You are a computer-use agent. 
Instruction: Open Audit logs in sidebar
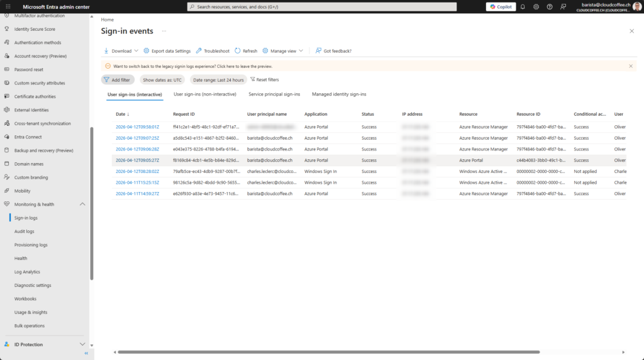point(25,232)
